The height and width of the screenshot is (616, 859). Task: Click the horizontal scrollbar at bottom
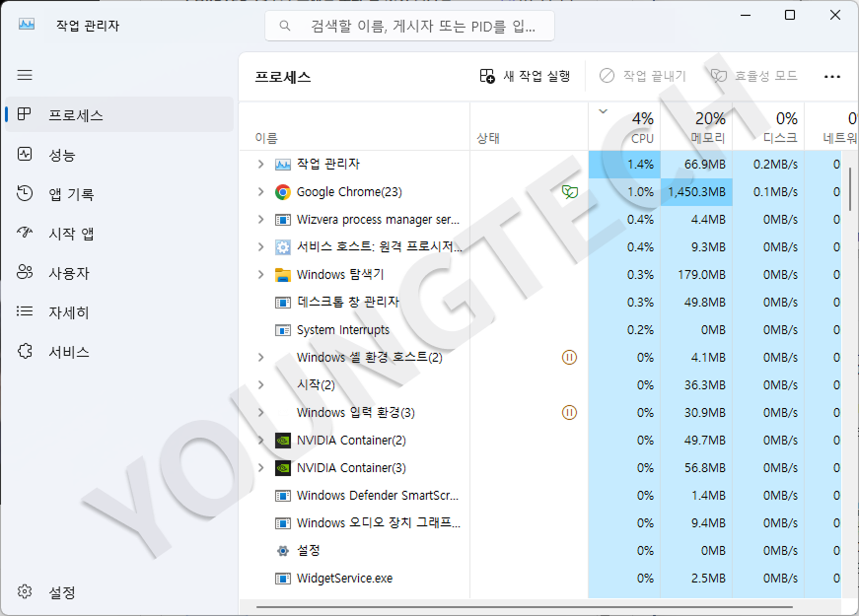(x=525, y=607)
